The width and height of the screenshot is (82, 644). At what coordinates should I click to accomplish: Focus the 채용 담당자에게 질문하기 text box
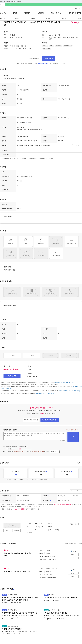pyautogui.click(x=35, y=436)
